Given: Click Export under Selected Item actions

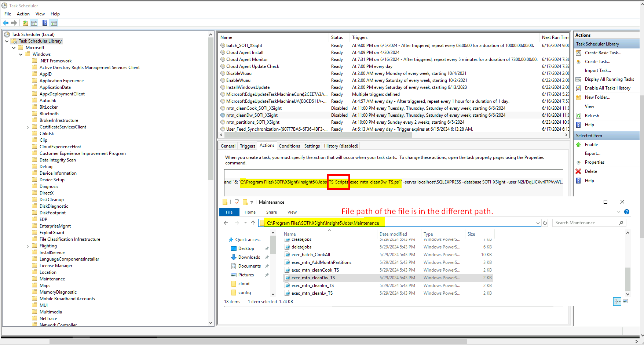Looking at the screenshot, I should point(592,153).
